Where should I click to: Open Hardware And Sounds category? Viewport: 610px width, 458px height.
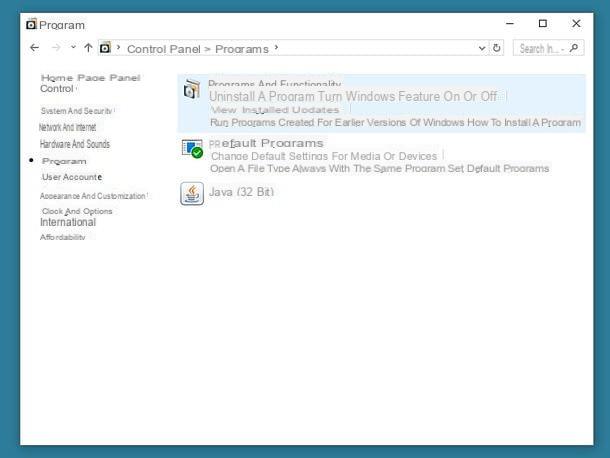pyautogui.click(x=75, y=144)
